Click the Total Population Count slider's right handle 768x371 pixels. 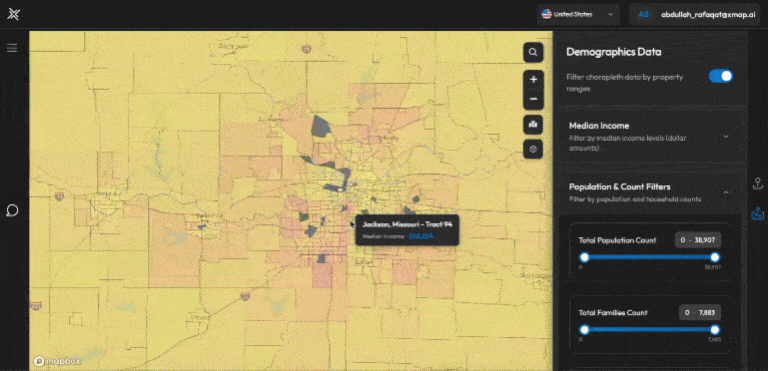tap(715, 257)
